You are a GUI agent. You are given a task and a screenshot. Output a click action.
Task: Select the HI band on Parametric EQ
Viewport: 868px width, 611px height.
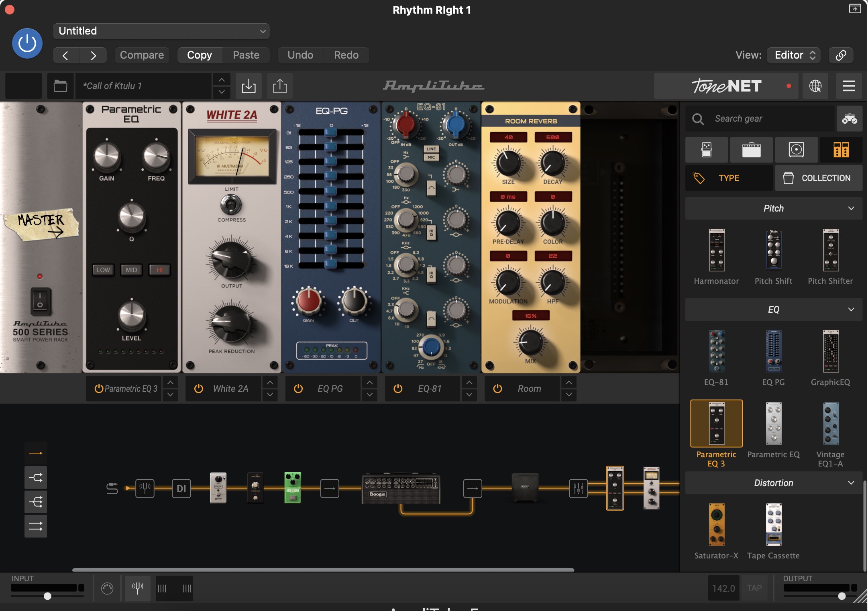(x=159, y=270)
